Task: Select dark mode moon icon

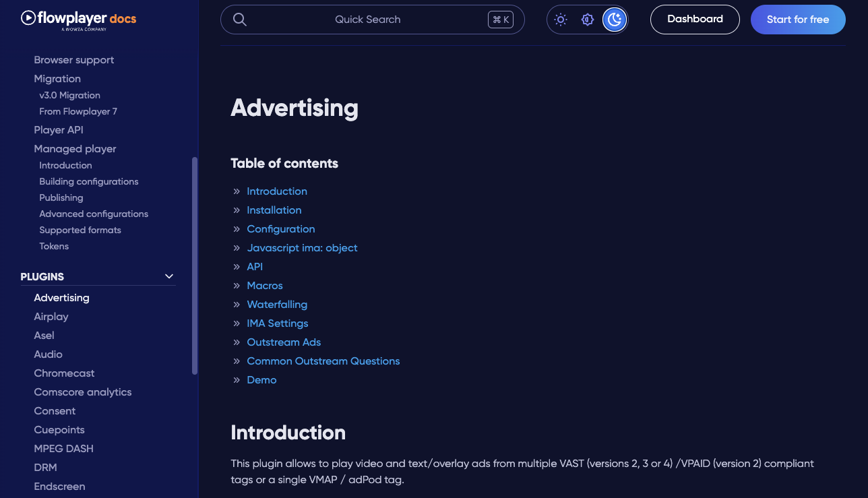Action: coord(614,20)
